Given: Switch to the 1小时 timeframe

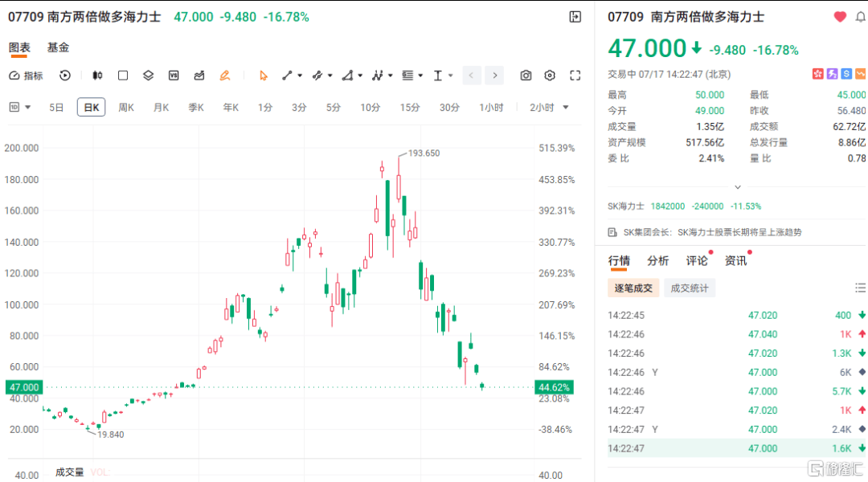Looking at the screenshot, I should [x=492, y=108].
